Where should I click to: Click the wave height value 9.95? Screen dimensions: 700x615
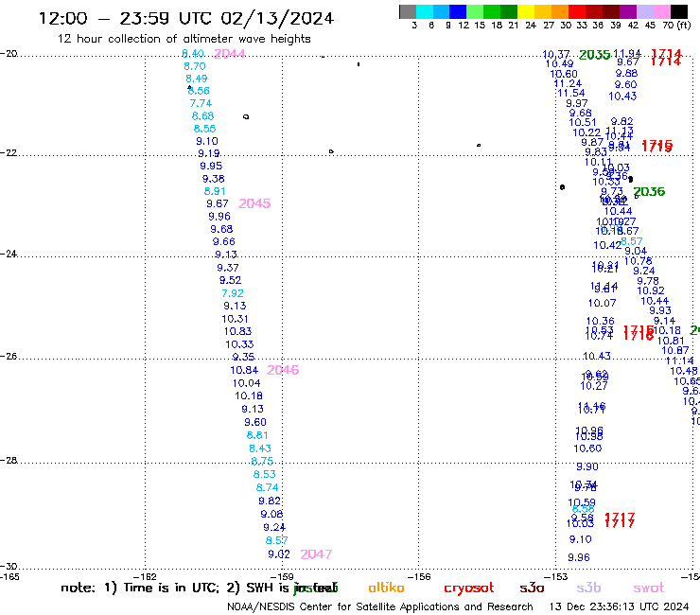tap(211, 167)
